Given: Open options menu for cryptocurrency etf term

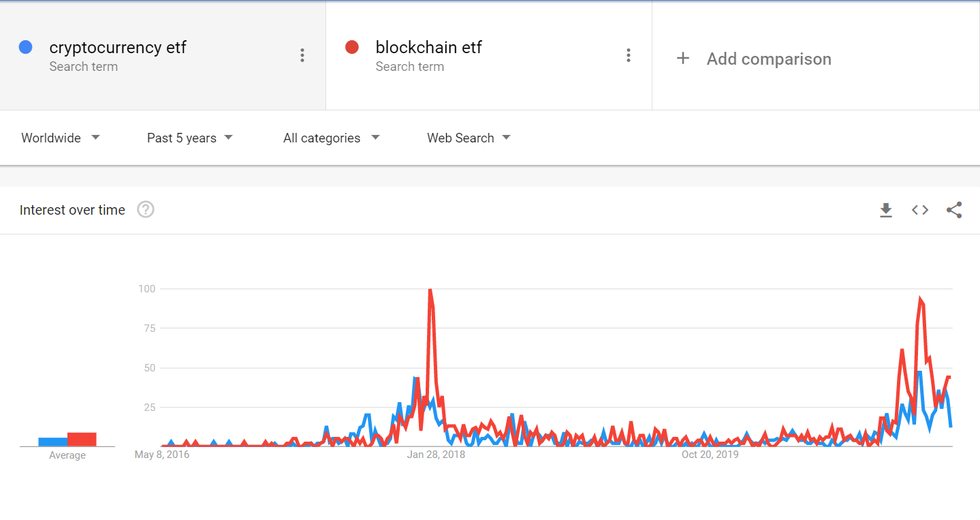Looking at the screenshot, I should [302, 56].
